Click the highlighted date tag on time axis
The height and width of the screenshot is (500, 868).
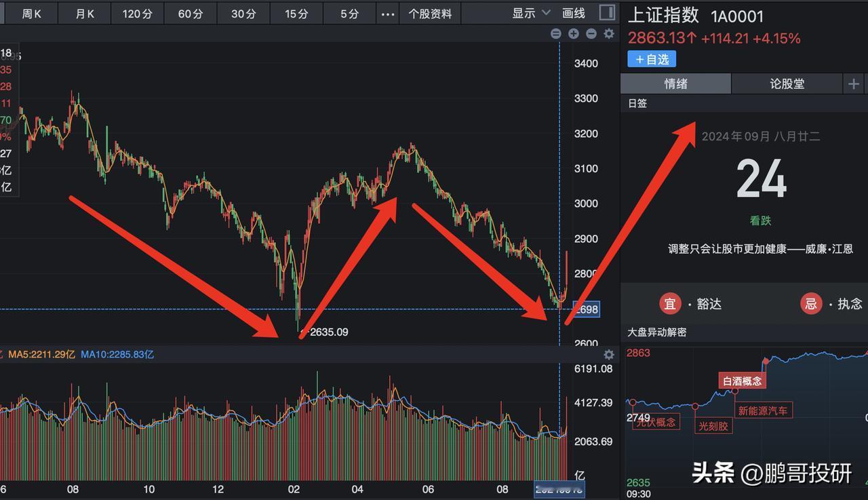[x=559, y=490]
